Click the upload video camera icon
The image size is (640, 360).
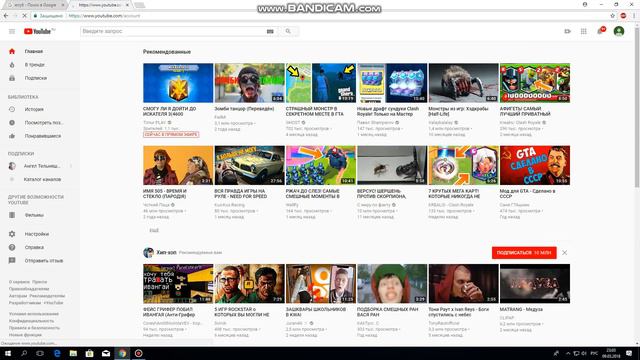567,31
